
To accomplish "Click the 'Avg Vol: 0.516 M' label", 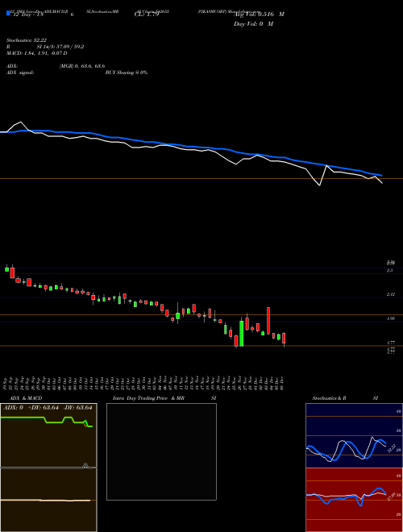I will (259, 15).
